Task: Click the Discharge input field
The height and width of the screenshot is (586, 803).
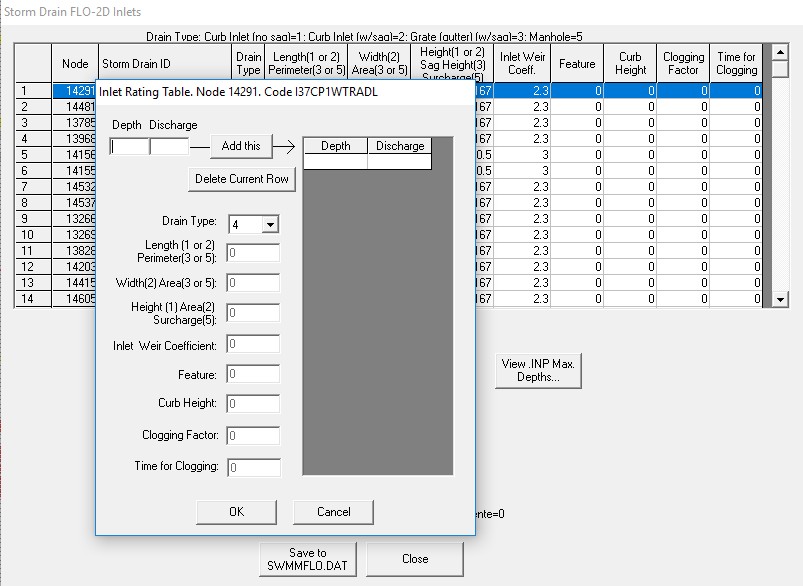Action: click(x=169, y=146)
